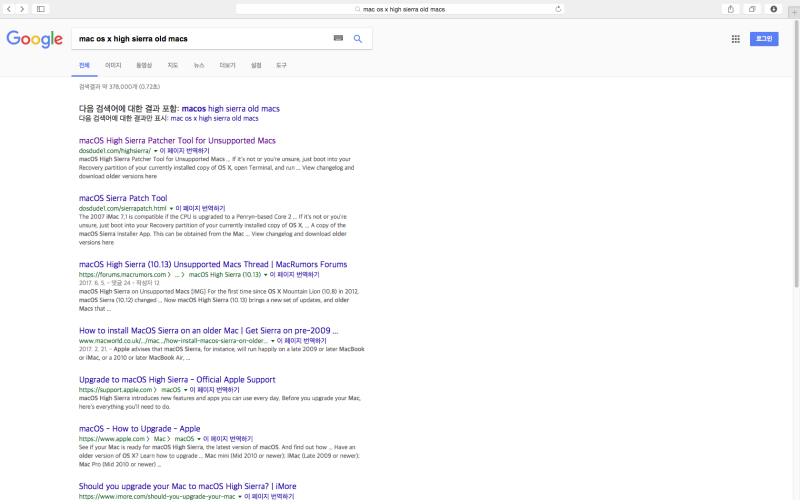Switch to the 지도 tab
The width and height of the screenshot is (800, 500).
point(172,65)
